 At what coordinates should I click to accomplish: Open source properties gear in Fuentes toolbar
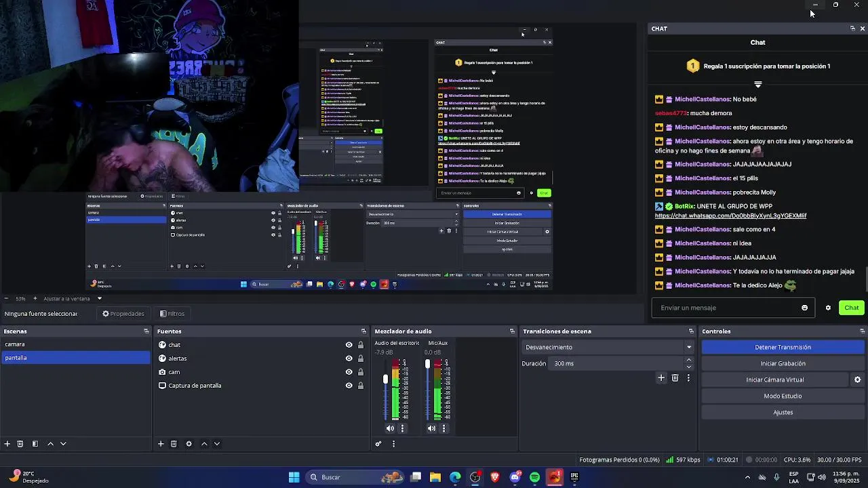(189, 444)
